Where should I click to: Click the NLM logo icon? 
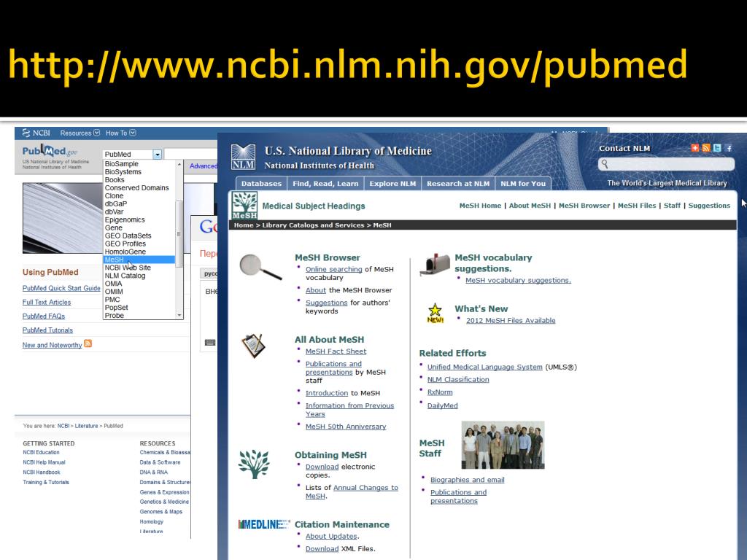243,157
